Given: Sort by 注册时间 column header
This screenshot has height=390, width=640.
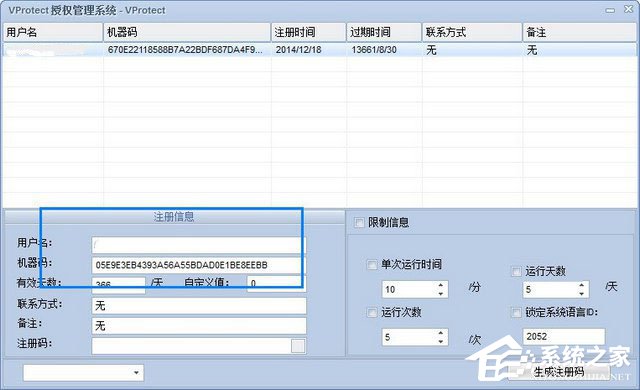Looking at the screenshot, I should (309, 32).
